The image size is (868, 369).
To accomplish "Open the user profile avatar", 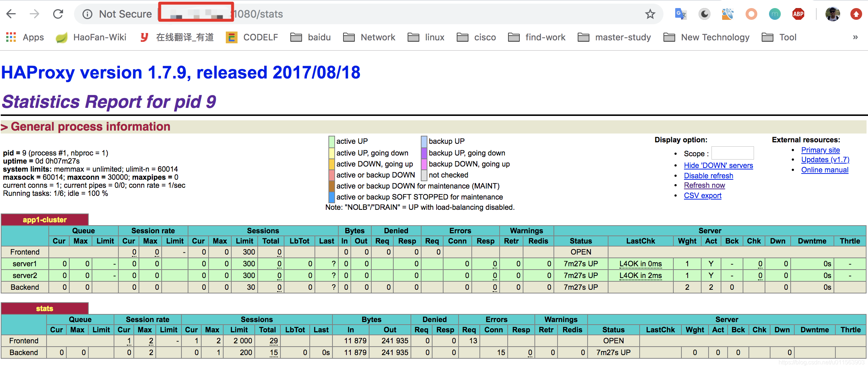I will coord(833,14).
